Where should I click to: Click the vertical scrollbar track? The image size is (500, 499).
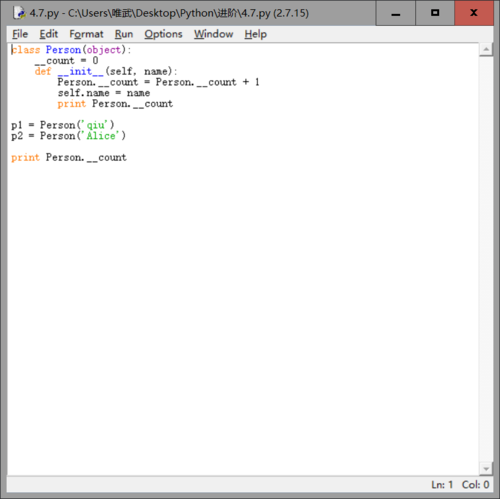[486, 259]
